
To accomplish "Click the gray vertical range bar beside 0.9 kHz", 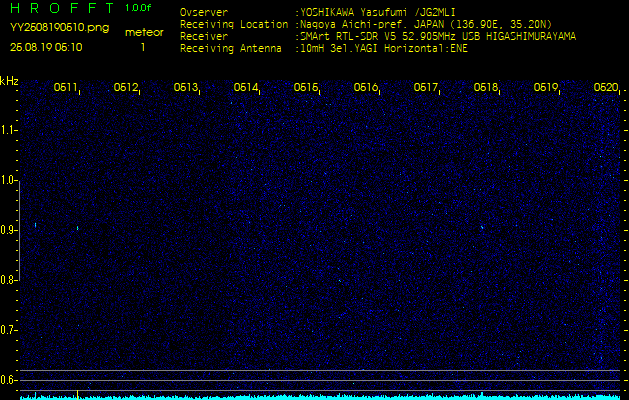I will (19, 230).
